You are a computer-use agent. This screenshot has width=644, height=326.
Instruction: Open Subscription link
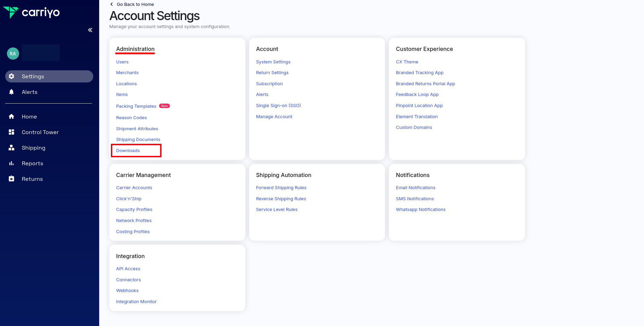click(269, 83)
